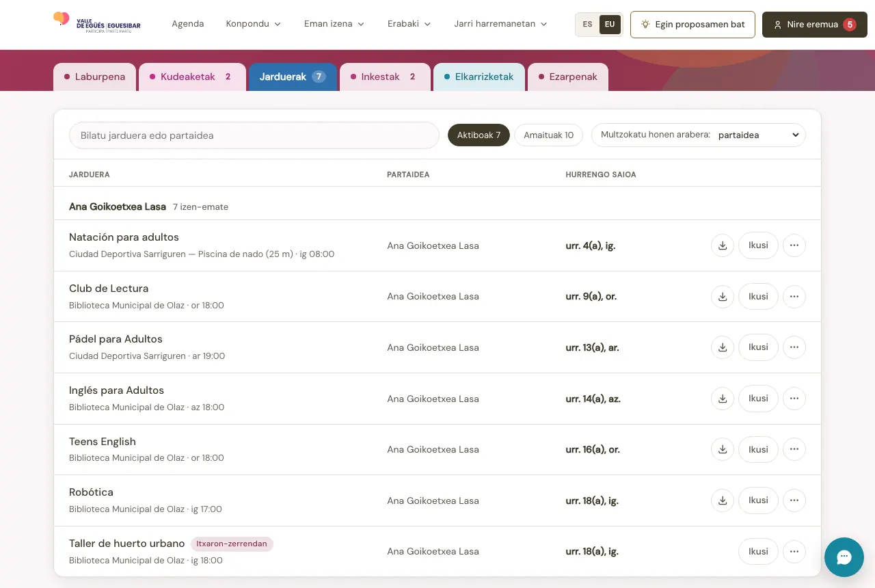This screenshot has height=588, width=875.
Task: Select the Jarduerak tab
Action: pos(293,77)
